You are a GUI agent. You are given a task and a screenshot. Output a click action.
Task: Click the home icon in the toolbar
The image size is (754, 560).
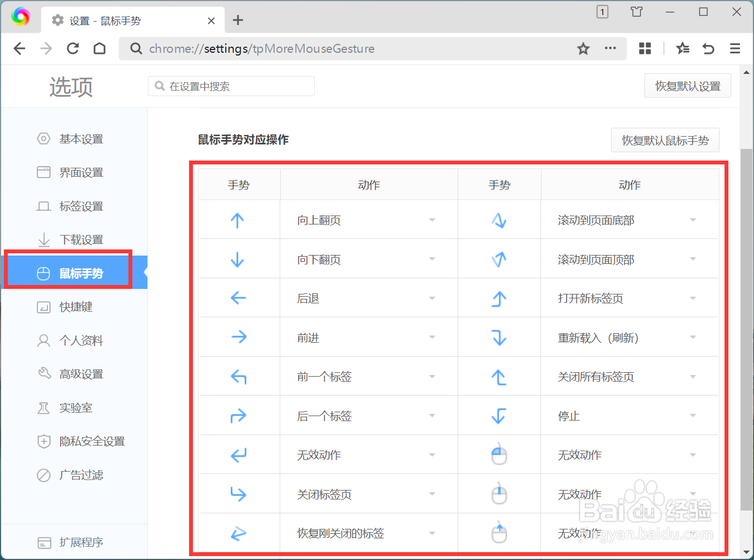pyautogui.click(x=100, y=48)
